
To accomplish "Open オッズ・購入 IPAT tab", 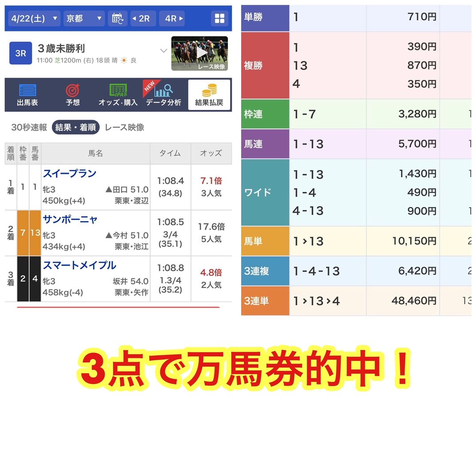I will (x=118, y=95).
